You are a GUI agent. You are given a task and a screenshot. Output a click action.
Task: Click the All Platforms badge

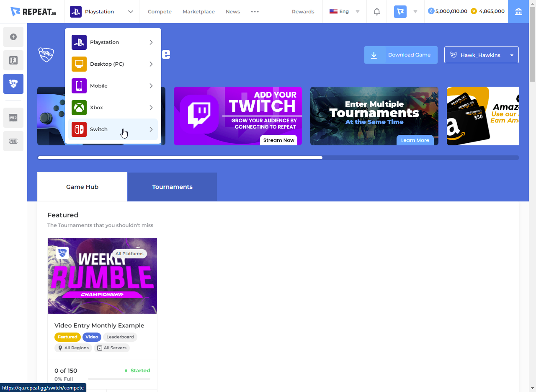click(x=129, y=253)
